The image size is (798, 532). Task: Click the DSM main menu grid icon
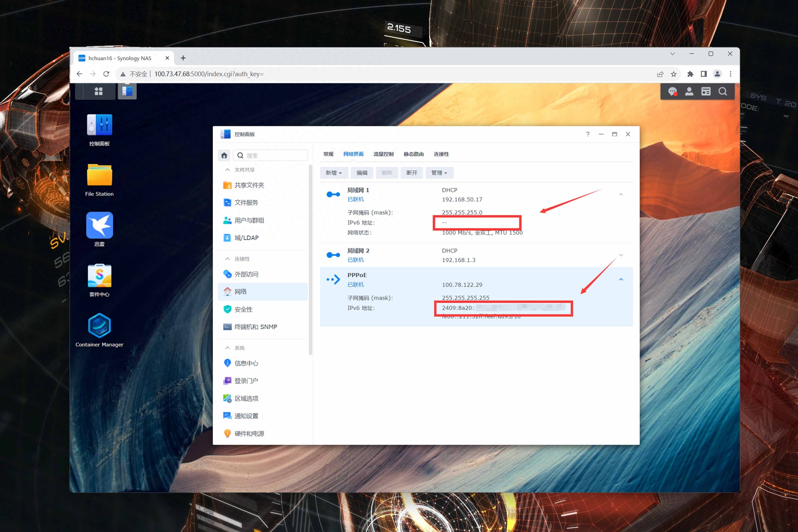tap(98, 91)
